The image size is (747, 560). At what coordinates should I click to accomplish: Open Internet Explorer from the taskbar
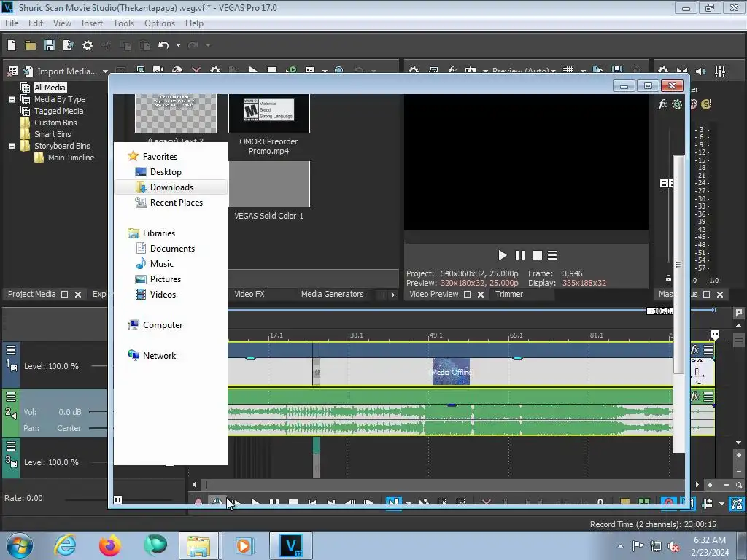point(65,545)
